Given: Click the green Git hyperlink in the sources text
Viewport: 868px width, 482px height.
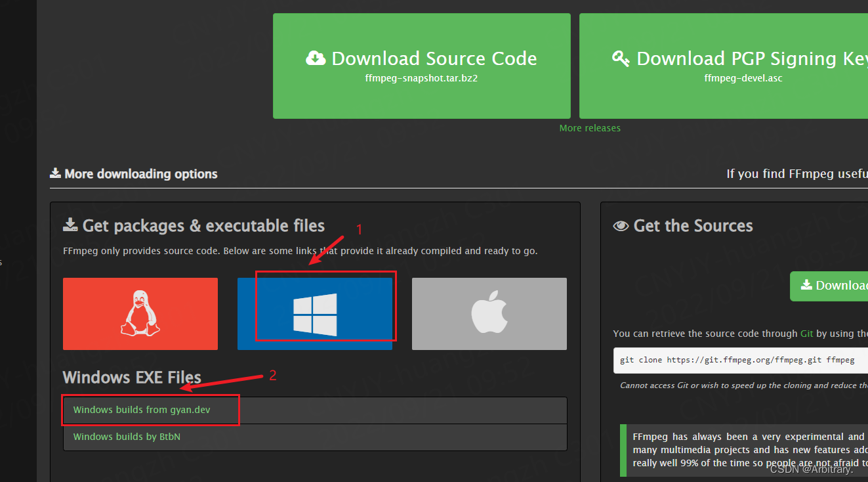Looking at the screenshot, I should point(807,333).
